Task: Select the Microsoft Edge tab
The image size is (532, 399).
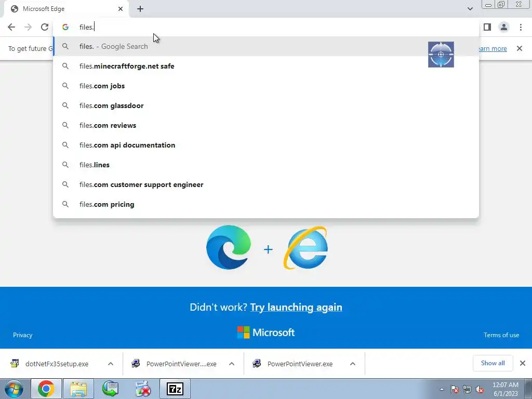Action: (x=66, y=9)
